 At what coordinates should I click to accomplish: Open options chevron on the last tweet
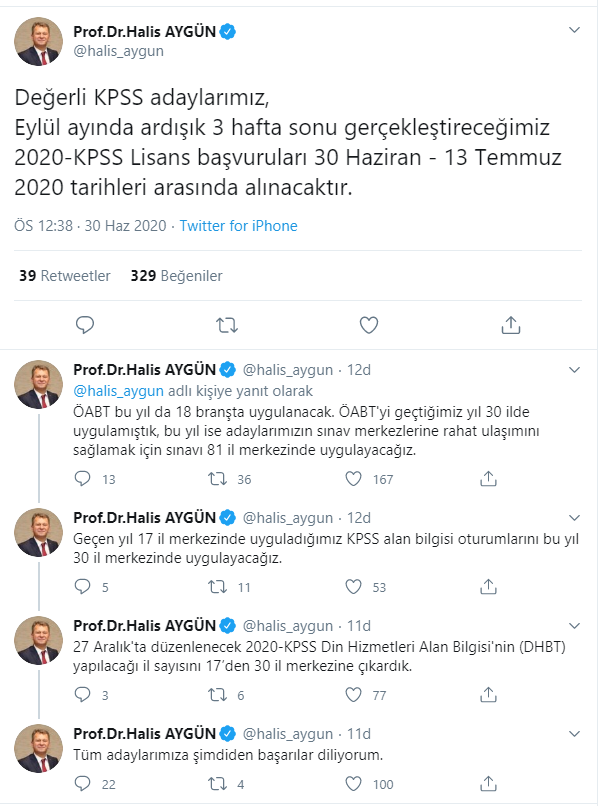coord(574,734)
